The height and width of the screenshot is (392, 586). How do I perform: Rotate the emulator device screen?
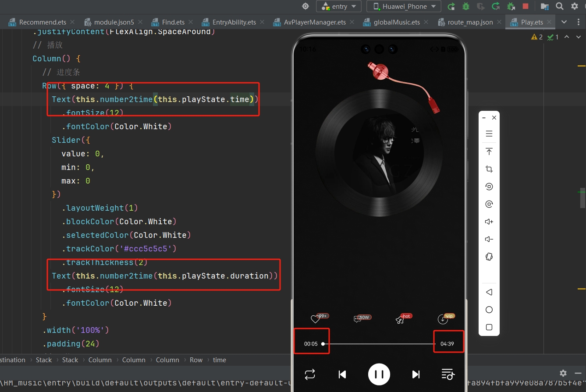click(489, 257)
